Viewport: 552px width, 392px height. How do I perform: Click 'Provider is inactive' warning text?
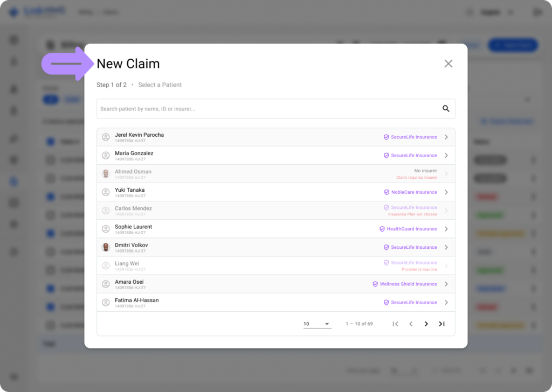coord(419,269)
